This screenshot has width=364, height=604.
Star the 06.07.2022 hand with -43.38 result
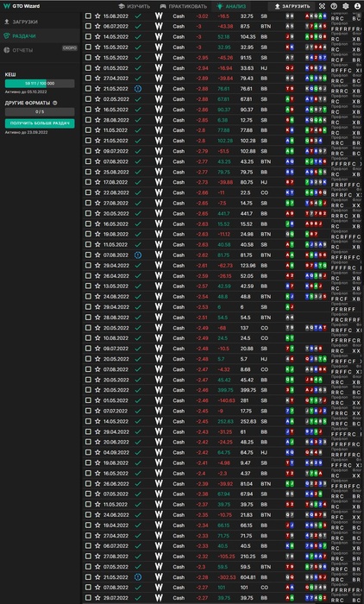97,27
